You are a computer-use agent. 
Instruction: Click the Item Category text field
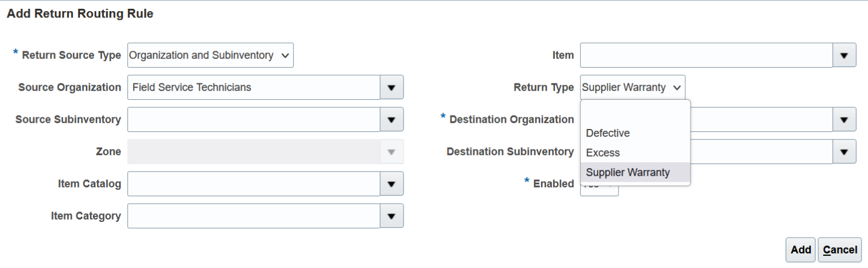click(254, 216)
